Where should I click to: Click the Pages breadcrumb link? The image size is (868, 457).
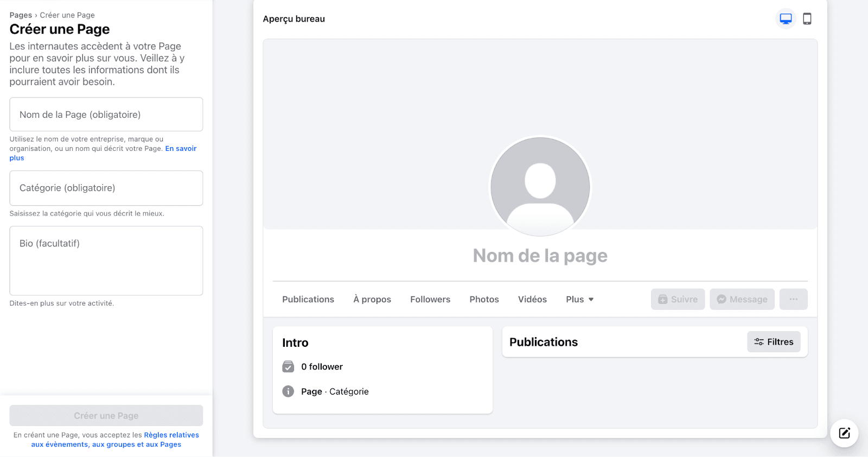[21, 15]
